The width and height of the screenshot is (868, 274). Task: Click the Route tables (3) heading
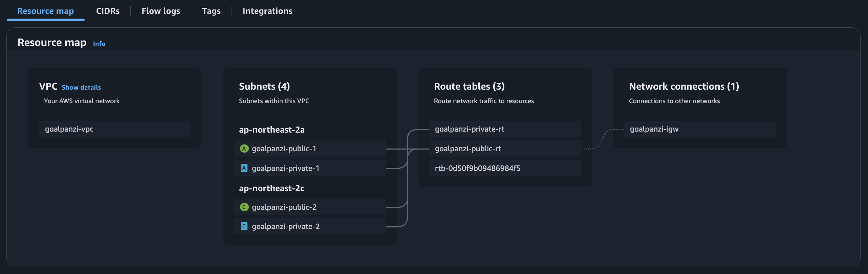coord(469,86)
